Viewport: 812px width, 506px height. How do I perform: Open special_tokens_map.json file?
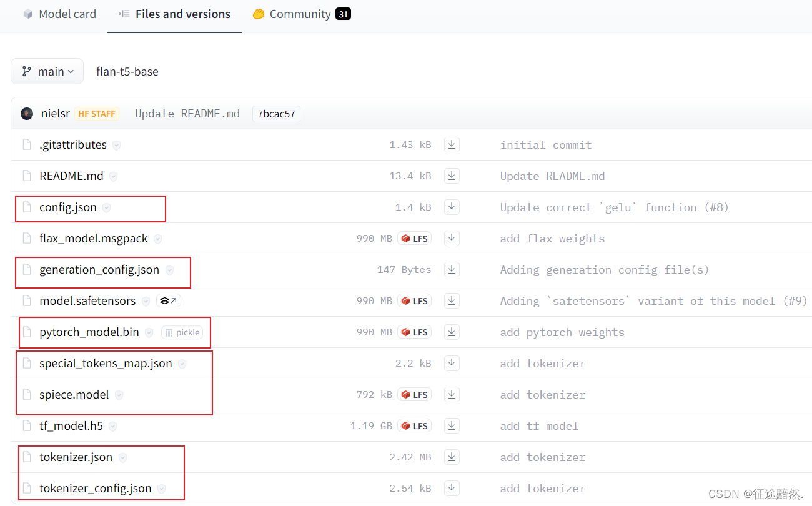click(106, 364)
